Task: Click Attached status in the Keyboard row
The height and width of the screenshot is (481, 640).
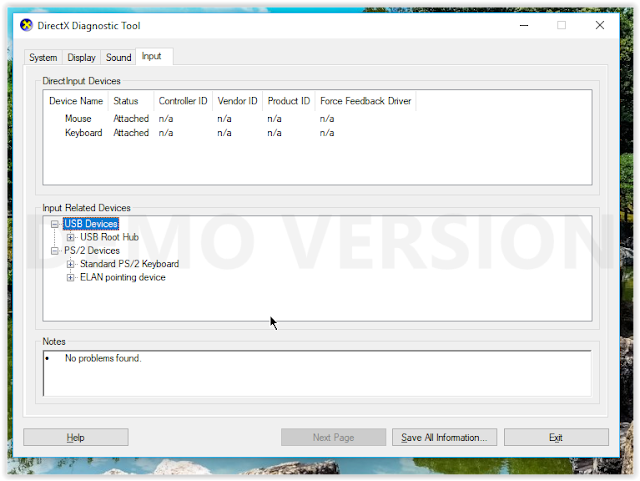Action: pos(131,133)
